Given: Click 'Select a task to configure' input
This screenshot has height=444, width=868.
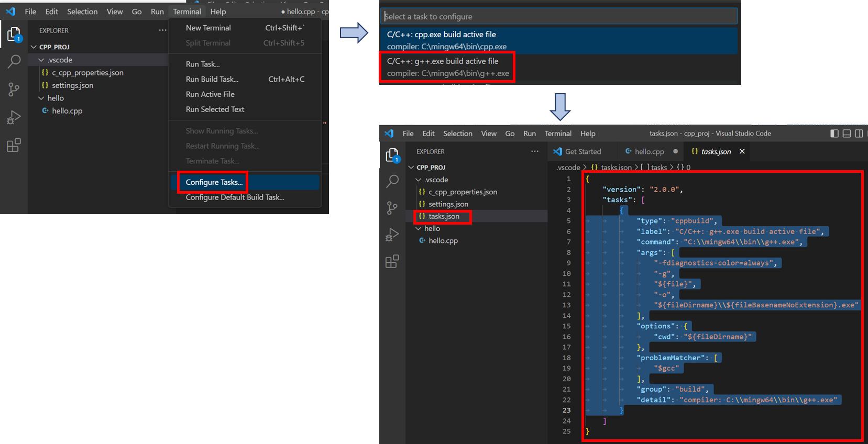Looking at the screenshot, I should coord(559,16).
